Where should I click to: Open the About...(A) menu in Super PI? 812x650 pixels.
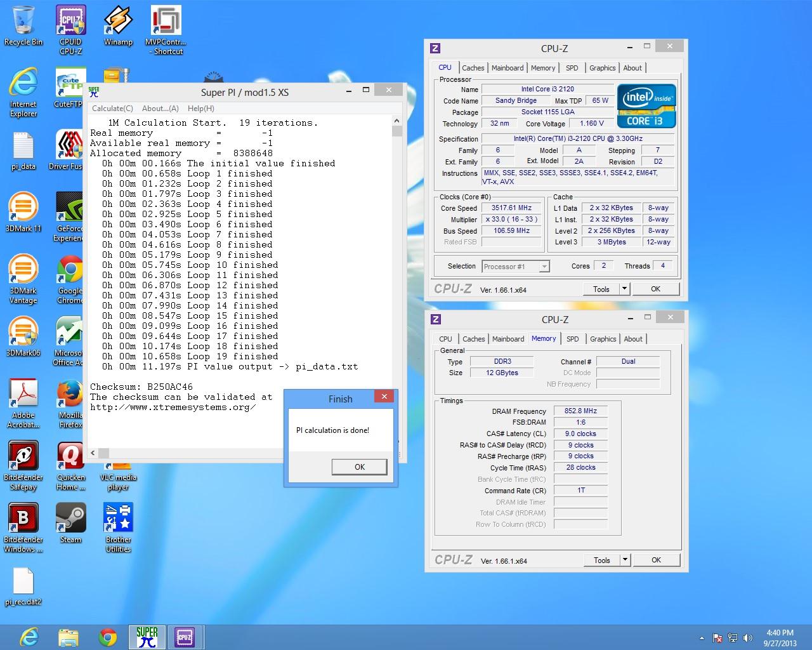(160, 109)
